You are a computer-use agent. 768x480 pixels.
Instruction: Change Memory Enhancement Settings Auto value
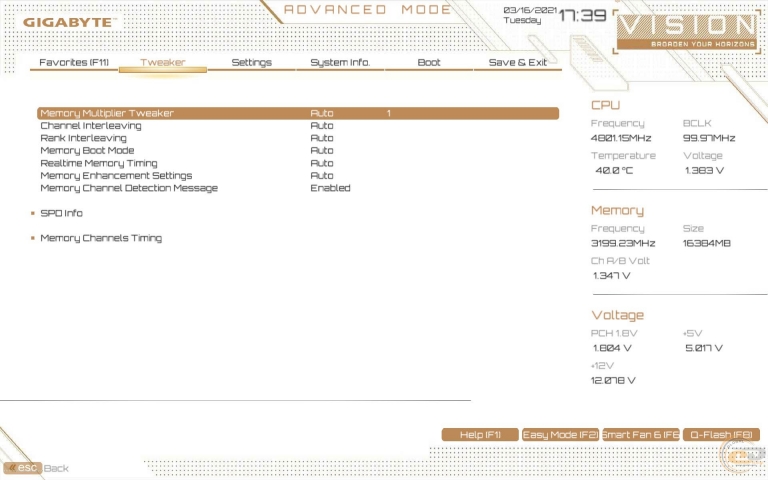pos(322,175)
